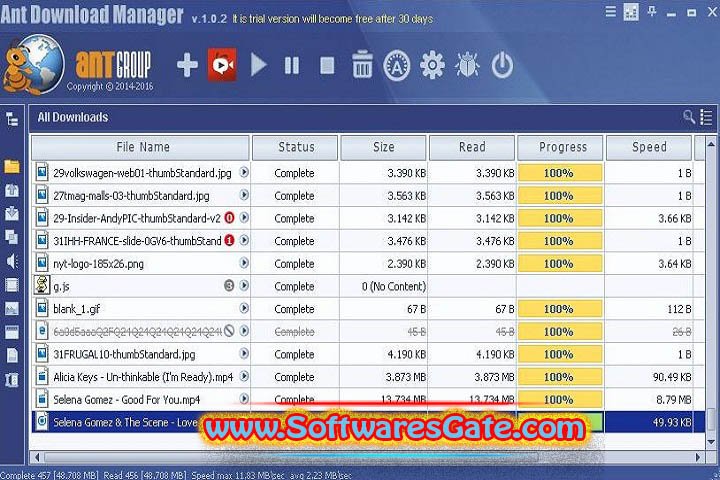Viewport: 720px width, 480px height.
Task: Click gray 3 badge on g.js row
Action: click(x=229, y=286)
